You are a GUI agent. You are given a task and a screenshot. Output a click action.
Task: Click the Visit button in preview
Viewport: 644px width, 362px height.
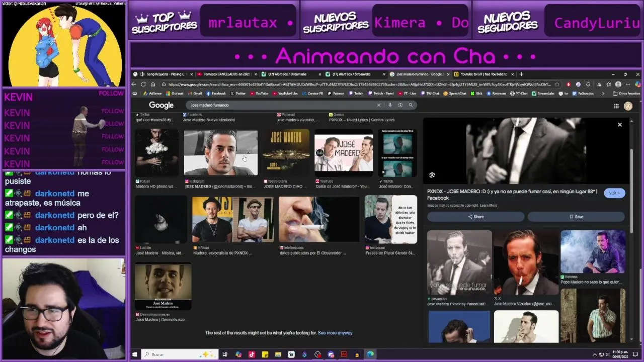tap(614, 193)
